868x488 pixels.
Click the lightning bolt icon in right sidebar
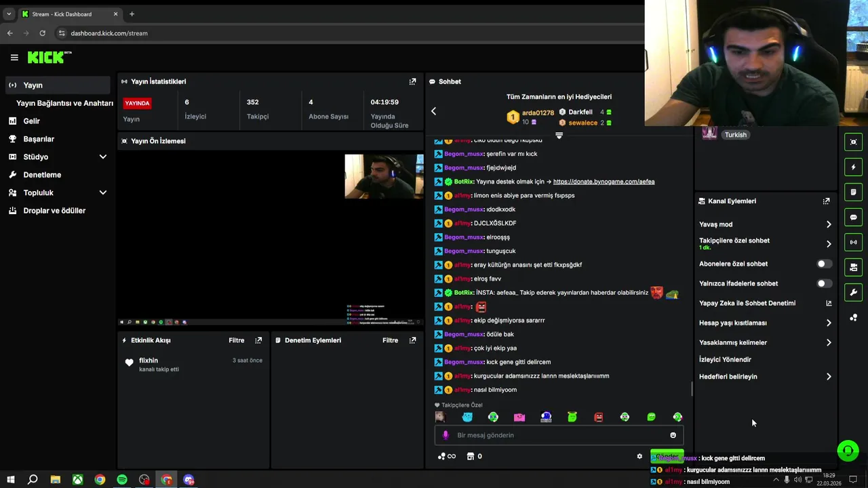tap(853, 167)
